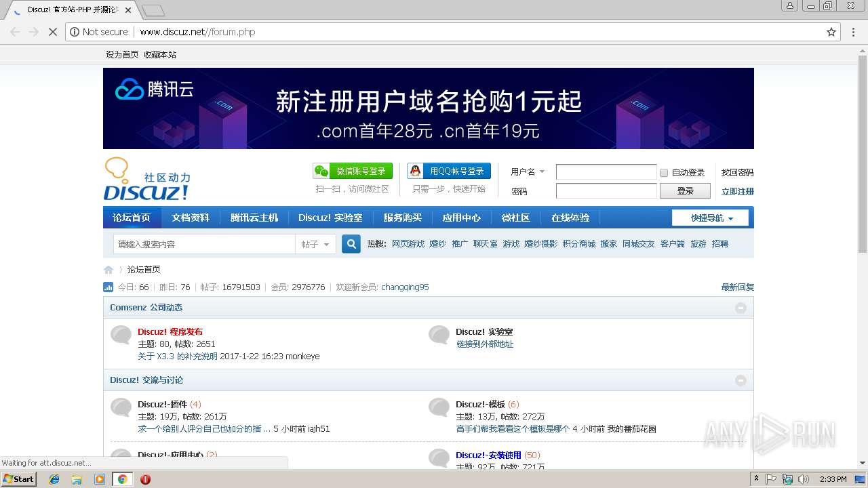Click the home icon in breadcrumb
This screenshot has height=488, width=868.
pyautogui.click(x=108, y=270)
